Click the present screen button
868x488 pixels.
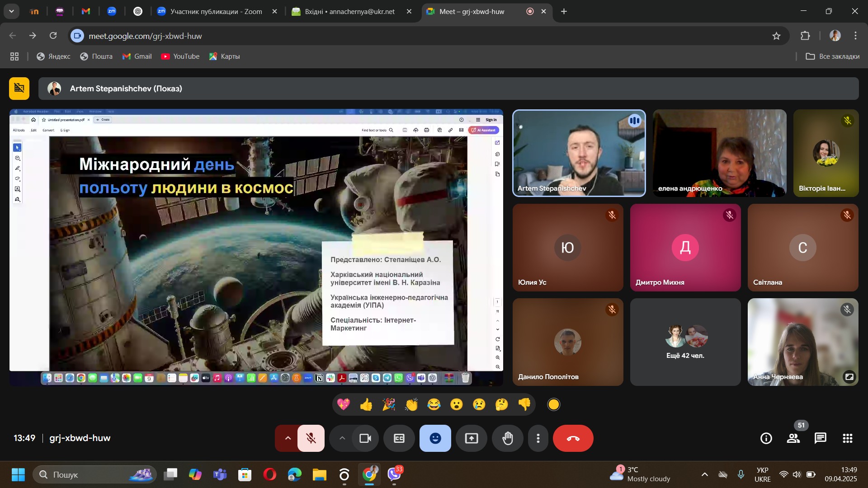click(x=472, y=438)
